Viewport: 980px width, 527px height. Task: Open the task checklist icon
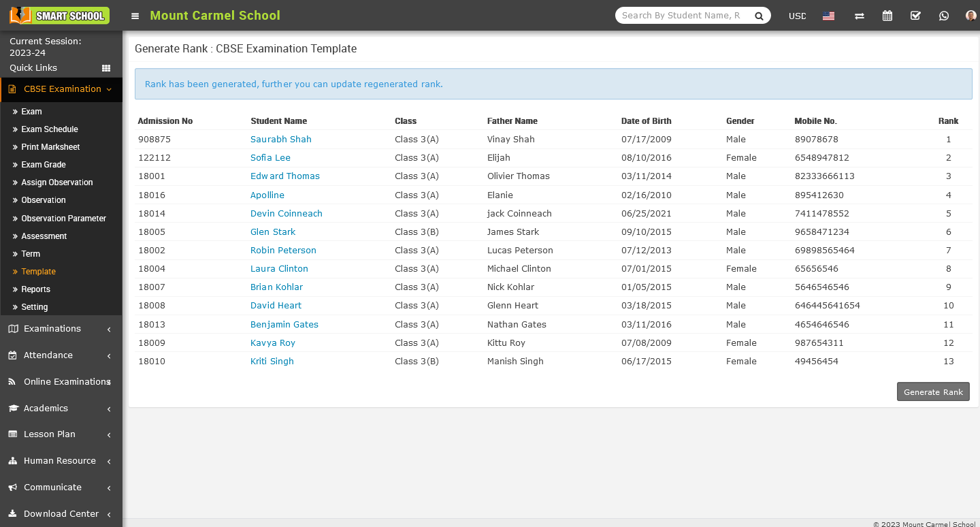(x=915, y=16)
